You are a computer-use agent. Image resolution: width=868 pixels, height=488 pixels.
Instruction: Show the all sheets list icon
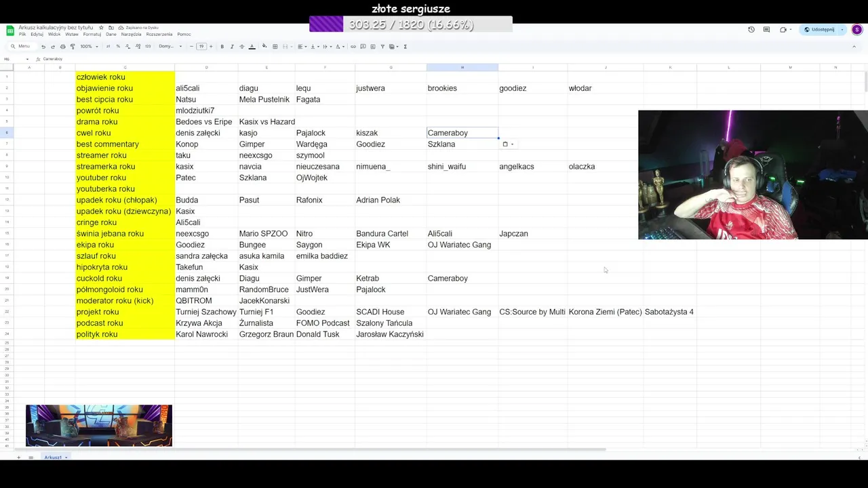tap(31, 457)
